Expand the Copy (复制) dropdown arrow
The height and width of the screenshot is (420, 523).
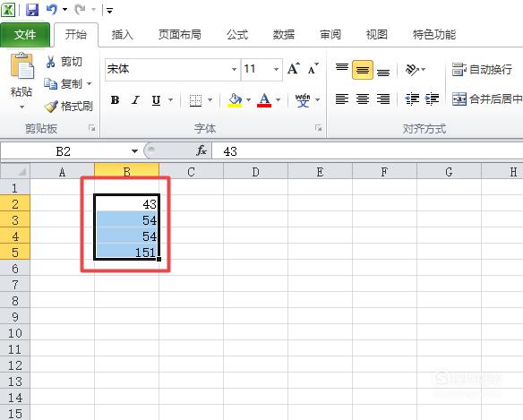90,83
